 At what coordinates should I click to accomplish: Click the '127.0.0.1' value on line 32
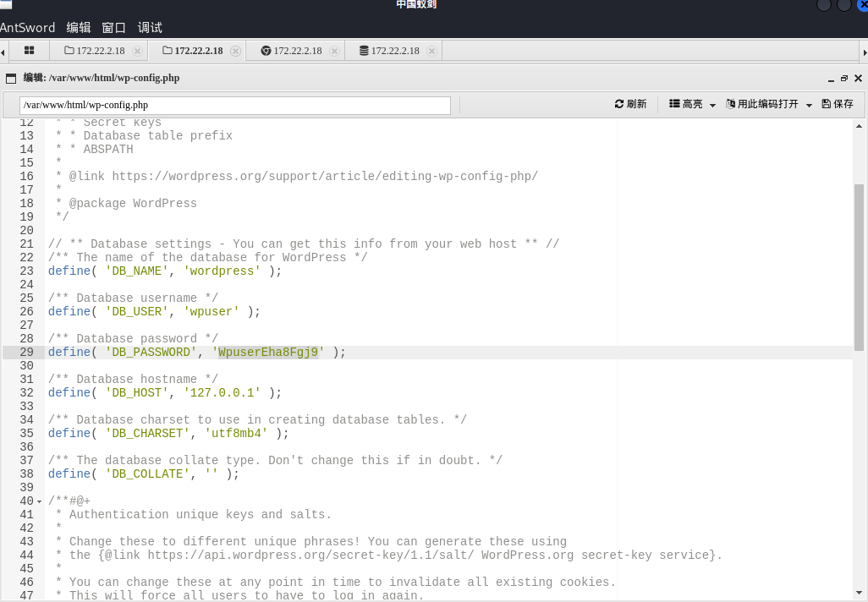tap(222, 393)
